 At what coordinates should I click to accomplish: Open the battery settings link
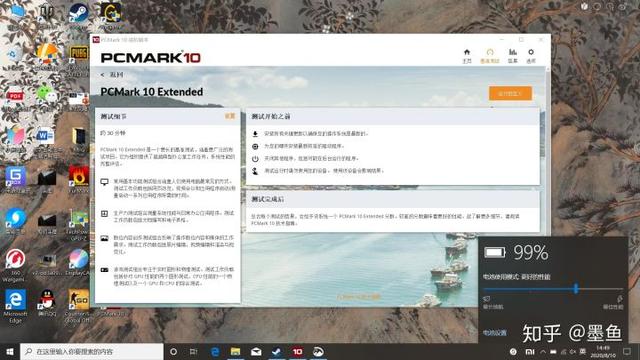click(x=495, y=333)
